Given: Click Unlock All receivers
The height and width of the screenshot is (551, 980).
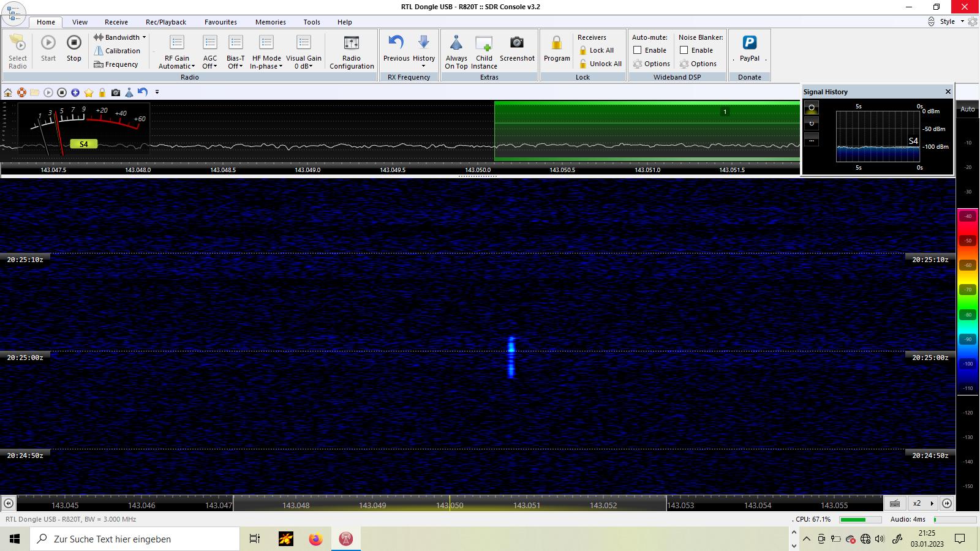Looking at the screenshot, I should tap(600, 64).
